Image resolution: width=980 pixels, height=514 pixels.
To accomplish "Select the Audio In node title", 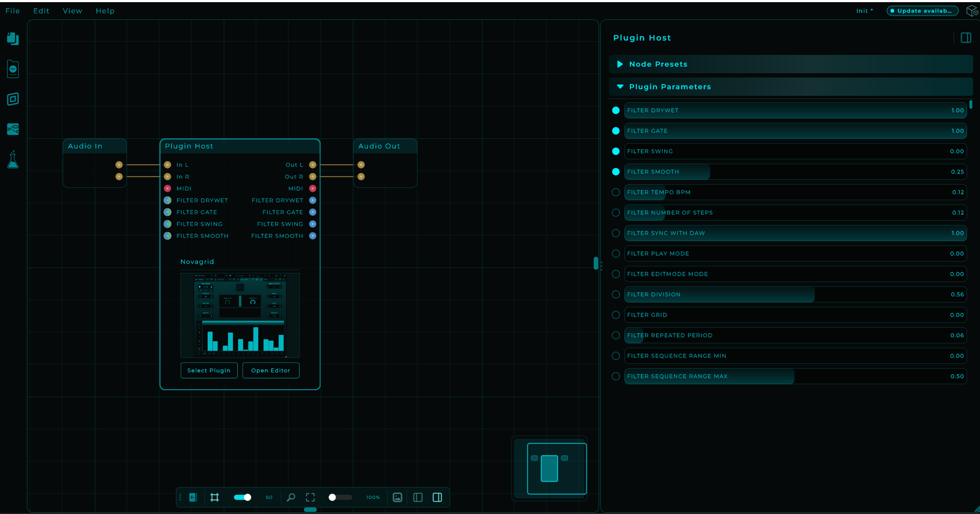I will click(85, 146).
